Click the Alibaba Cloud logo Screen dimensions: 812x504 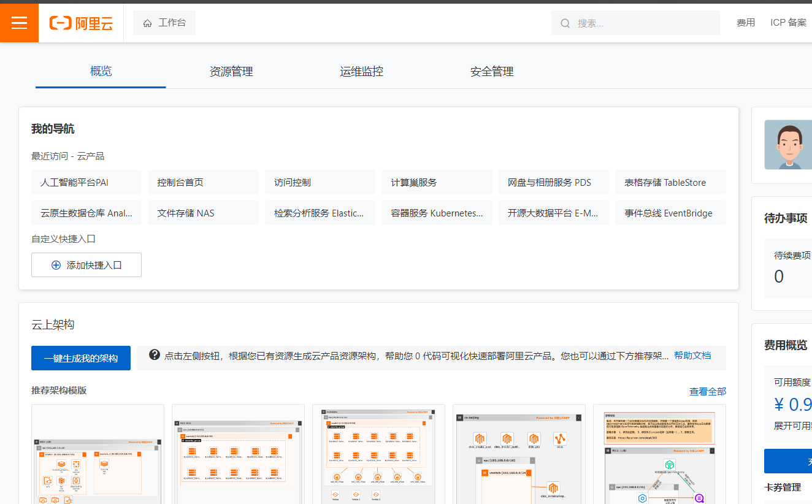pyautogui.click(x=81, y=23)
